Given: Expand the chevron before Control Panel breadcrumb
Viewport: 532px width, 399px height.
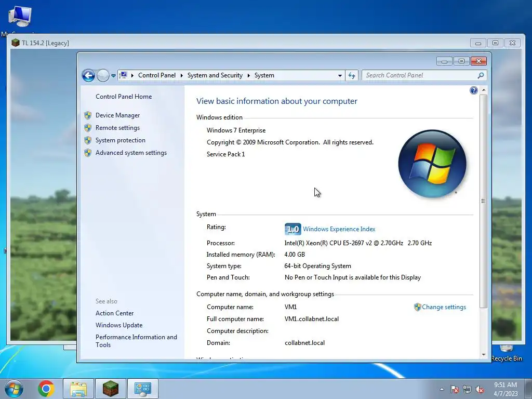Looking at the screenshot, I should pos(132,75).
